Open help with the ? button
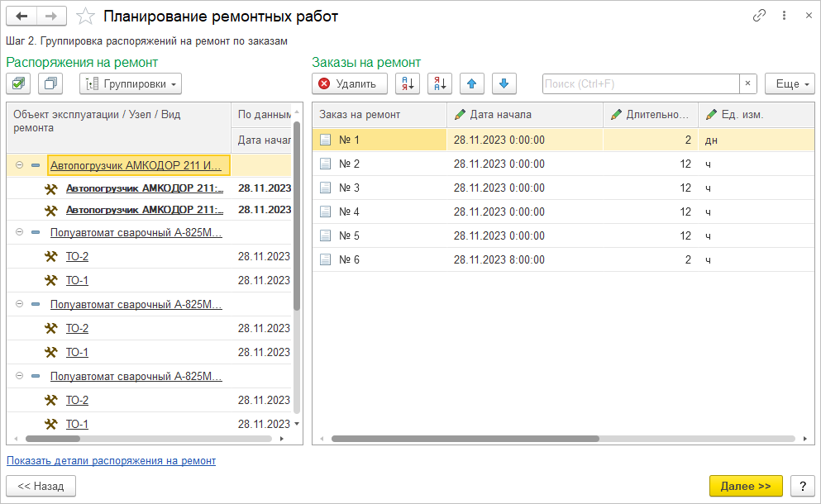 click(x=803, y=486)
